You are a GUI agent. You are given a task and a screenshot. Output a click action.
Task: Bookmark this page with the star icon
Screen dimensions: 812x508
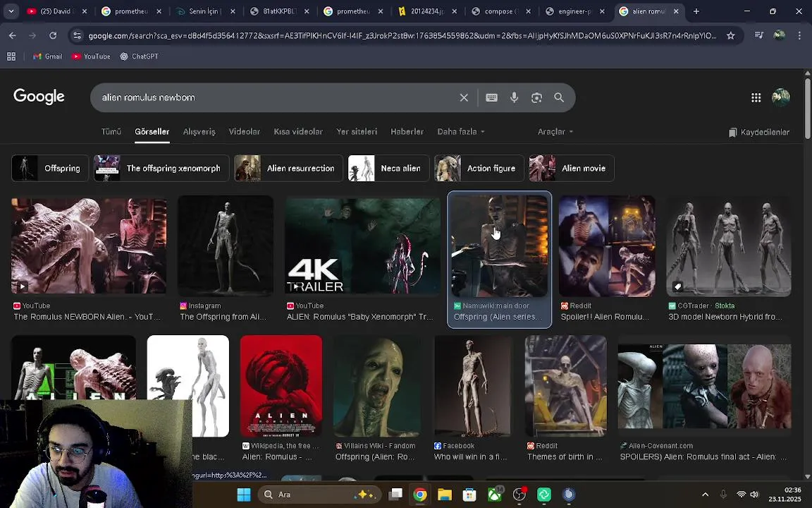(x=731, y=35)
